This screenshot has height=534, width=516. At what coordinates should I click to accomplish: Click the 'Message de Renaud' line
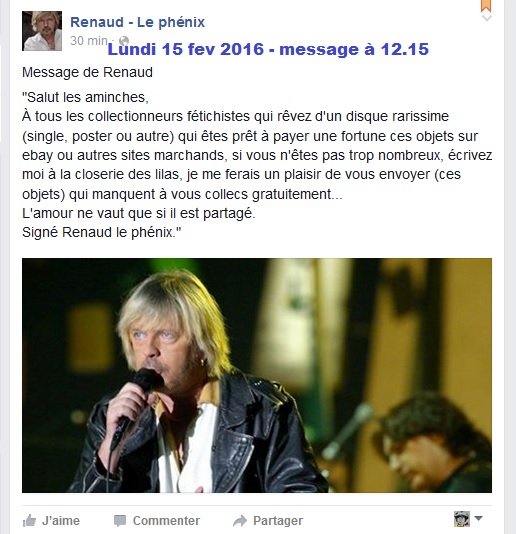[88, 73]
